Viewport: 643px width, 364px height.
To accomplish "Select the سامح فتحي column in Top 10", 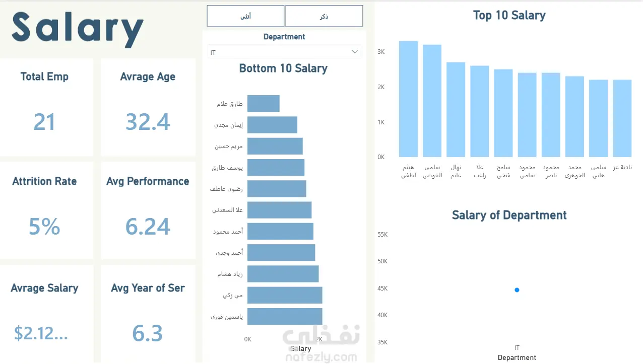I will [x=503, y=113].
